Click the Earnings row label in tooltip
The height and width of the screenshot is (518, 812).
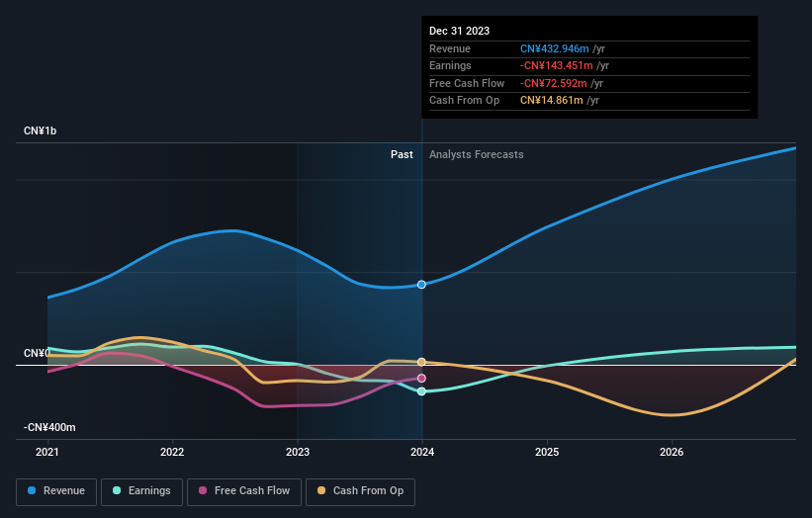450,65
